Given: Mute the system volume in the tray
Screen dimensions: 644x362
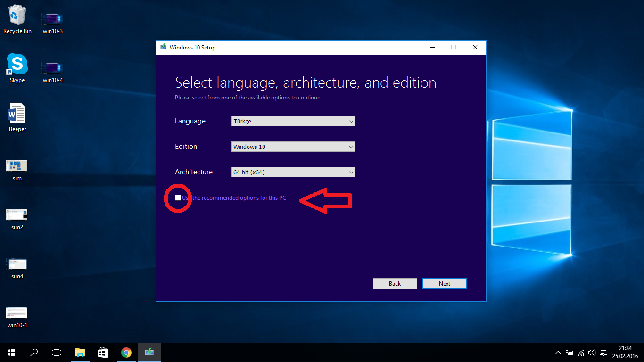Looking at the screenshot, I should 592,352.
